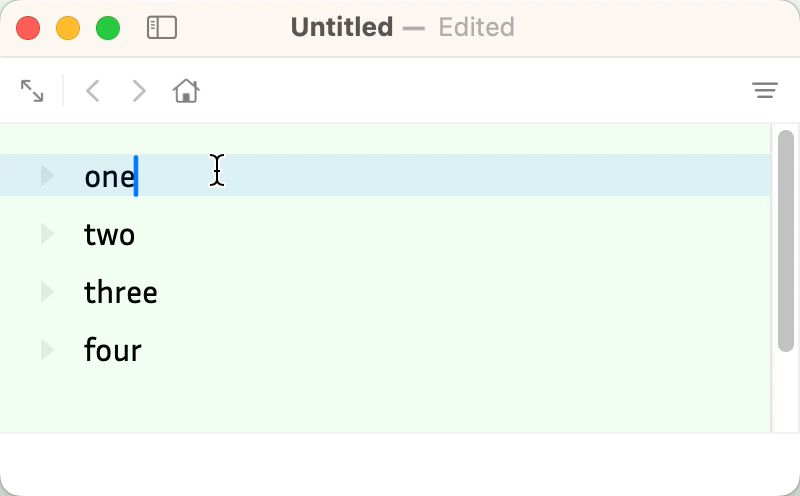Go back with the left chevron
Viewport: 800px width, 496px height.
click(x=92, y=91)
